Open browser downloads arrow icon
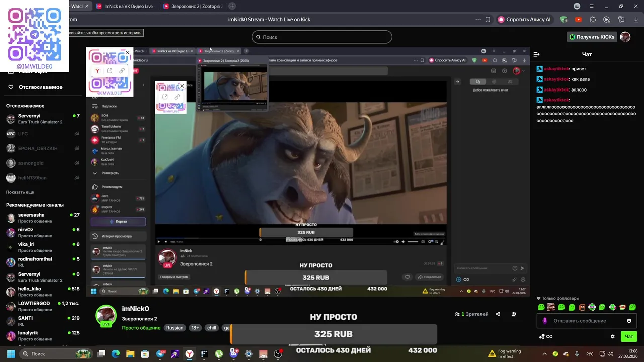644x362 pixels. click(635, 20)
